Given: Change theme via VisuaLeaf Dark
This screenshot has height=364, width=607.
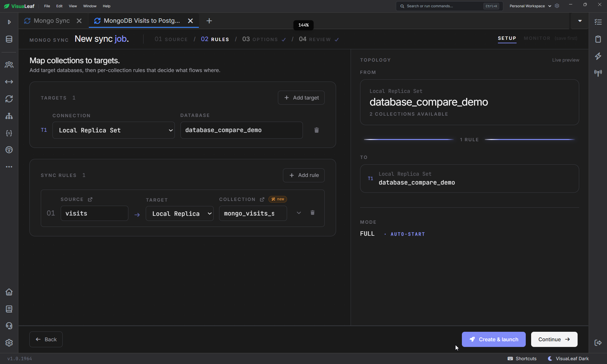Looking at the screenshot, I should pyautogui.click(x=568, y=359).
